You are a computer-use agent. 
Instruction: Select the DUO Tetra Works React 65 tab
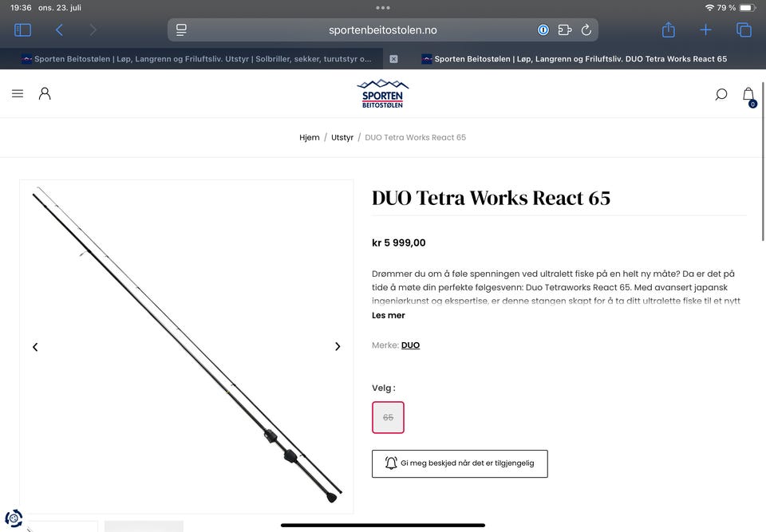pos(574,59)
